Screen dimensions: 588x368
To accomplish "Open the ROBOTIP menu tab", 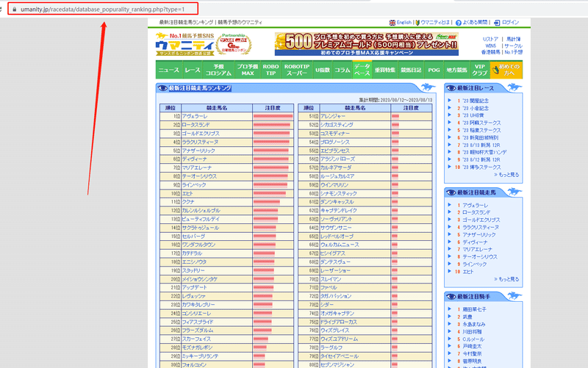I will tap(270, 70).
